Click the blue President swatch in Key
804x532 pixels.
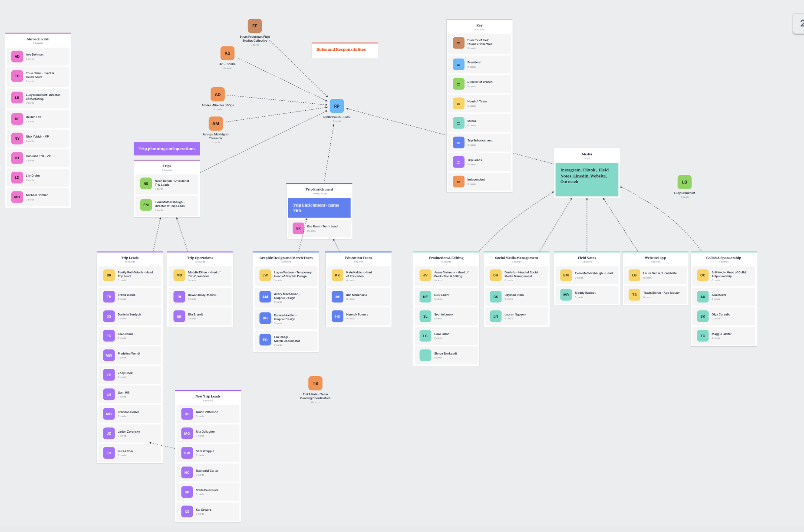tap(458, 65)
